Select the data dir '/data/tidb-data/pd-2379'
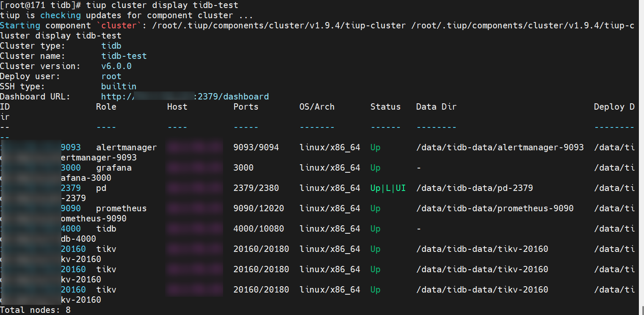The width and height of the screenshot is (644, 315). pyautogui.click(x=475, y=188)
